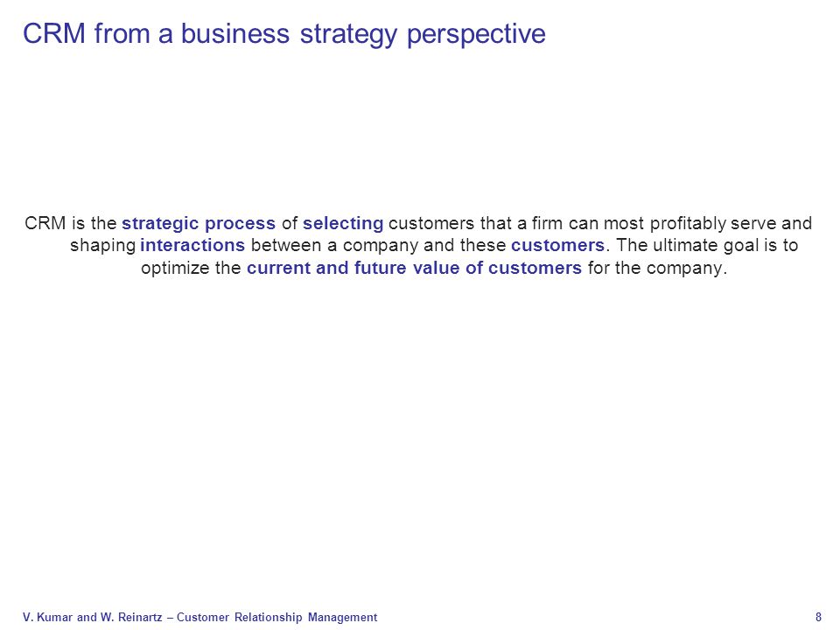Select the bold phrase 'strategic process'
This screenshot has height=630, width=840.
coord(199,223)
